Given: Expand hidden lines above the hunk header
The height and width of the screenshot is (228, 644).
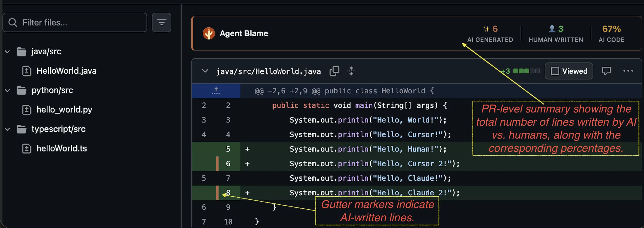Looking at the screenshot, I should (216, 91).
